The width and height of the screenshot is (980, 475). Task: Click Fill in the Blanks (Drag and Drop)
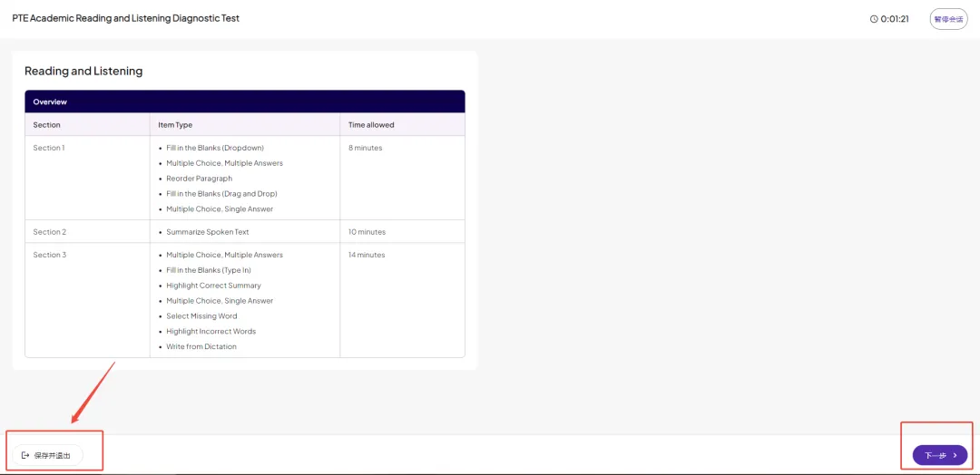point(222,193)
